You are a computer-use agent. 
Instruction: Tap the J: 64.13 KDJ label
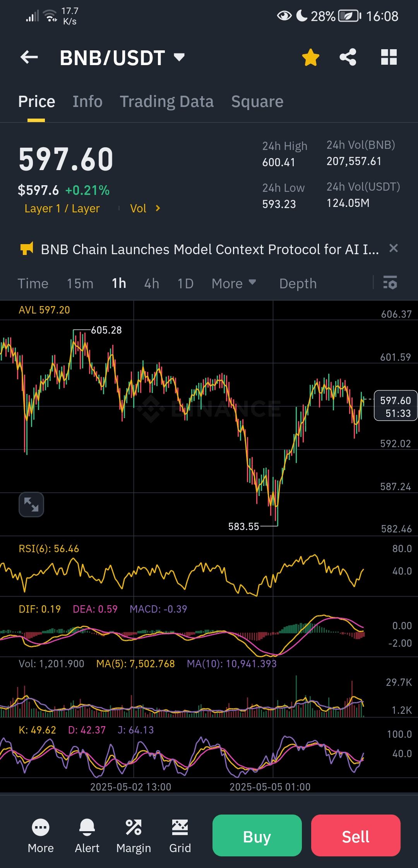(136, 730)
